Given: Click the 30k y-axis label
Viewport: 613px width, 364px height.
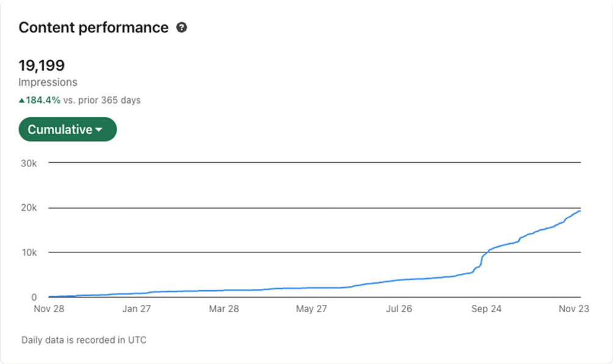Looking at the screenshot, I should click(28, 163).
